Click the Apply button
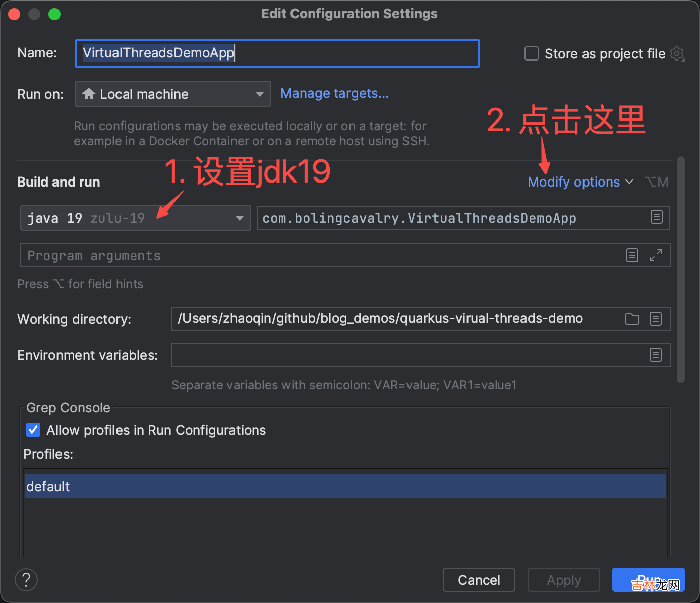Image resolution: width=700 pixels, height=603 pixels. pos(563,580)
